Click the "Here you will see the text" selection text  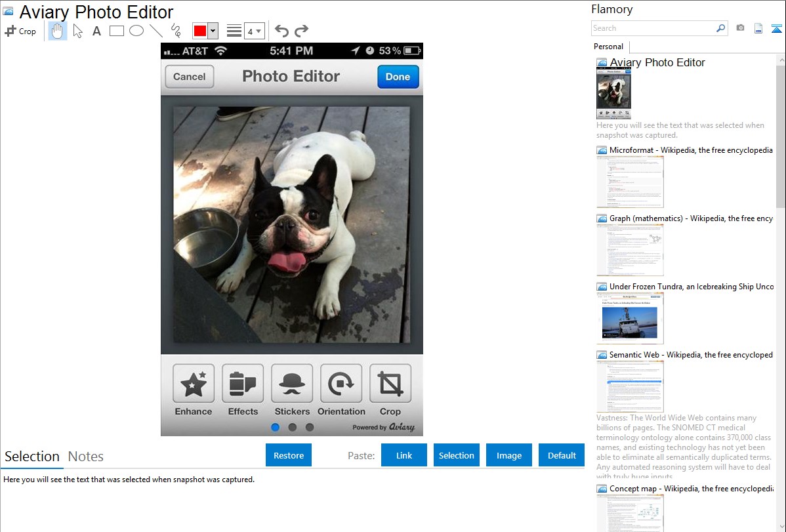[x=129, y=480]
